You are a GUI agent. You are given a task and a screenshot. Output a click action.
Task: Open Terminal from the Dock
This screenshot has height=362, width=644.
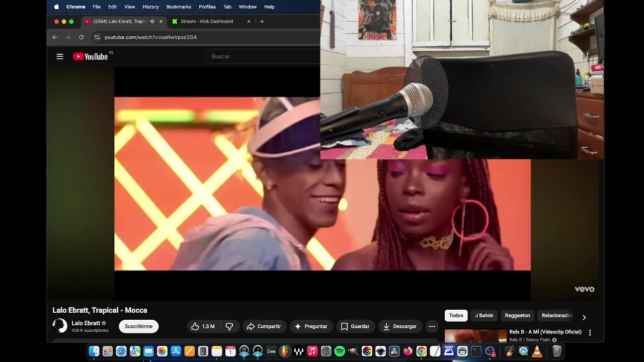[x=476, y=351]
